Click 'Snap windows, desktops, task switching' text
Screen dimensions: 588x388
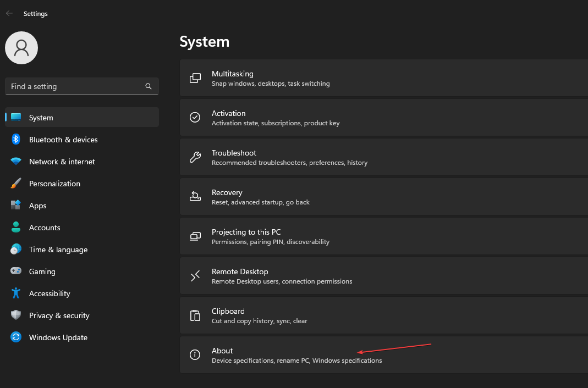(x=271, y=84)
